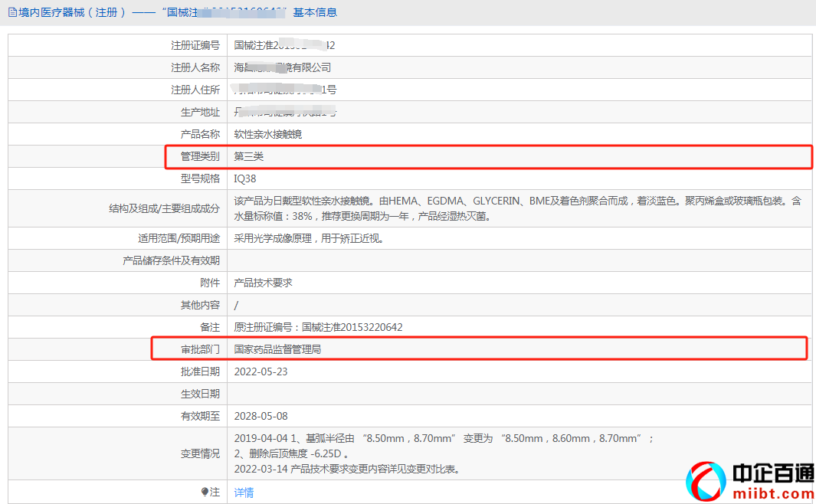Screen dimensions: 816x504
Task: Click the empty 生效日期 value cell
Action: click(519, 394)
